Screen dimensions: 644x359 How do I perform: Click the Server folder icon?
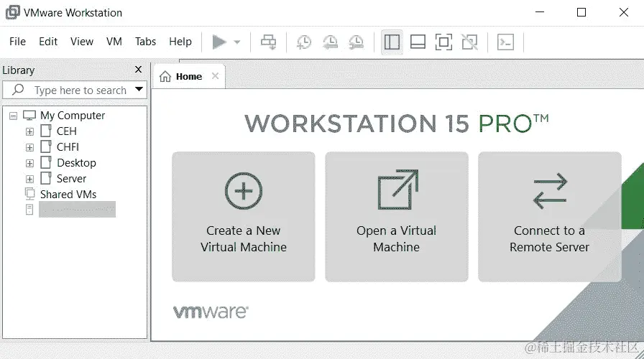coord(46,178)
